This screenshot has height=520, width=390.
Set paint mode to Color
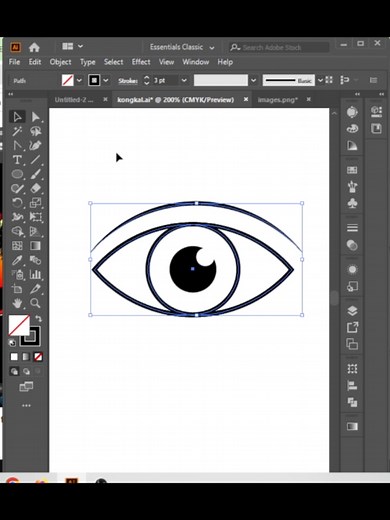14,357
